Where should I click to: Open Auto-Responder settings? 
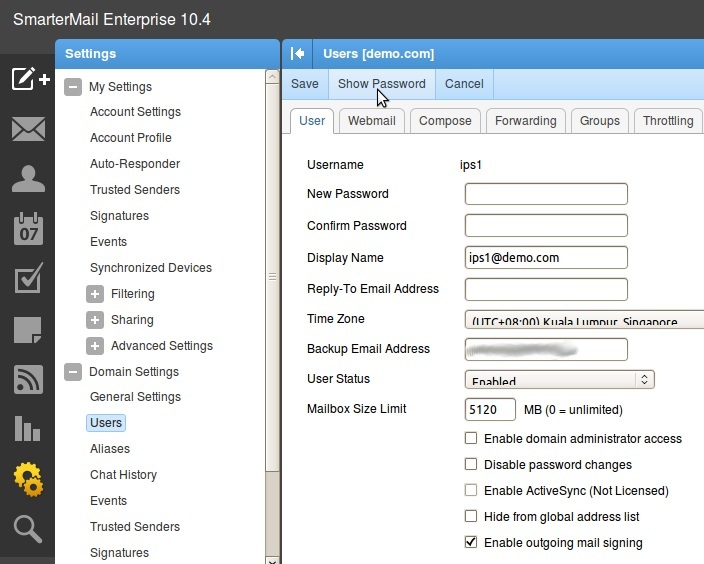(x=135, y=164)
